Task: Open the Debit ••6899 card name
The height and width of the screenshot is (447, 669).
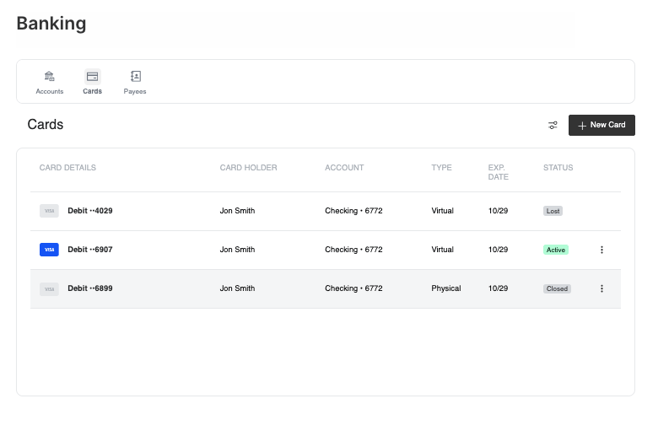Action: pyautogui.click(x=90, y=289)
